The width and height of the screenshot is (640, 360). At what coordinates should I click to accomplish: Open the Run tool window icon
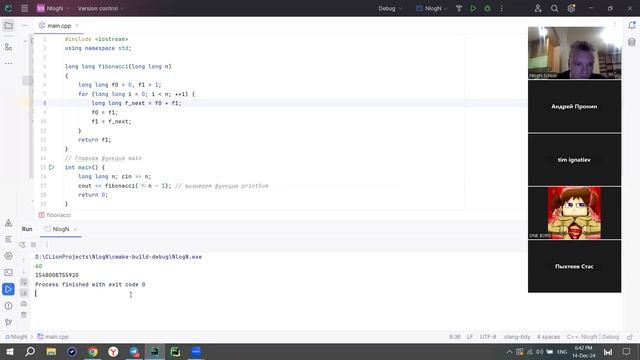pyautogui.click(x=8, y=289)
